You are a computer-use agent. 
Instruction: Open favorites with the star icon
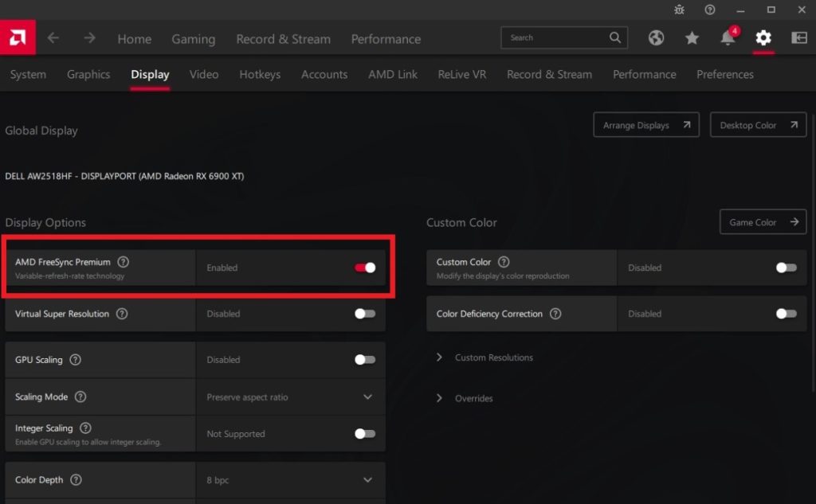(692, 38)
